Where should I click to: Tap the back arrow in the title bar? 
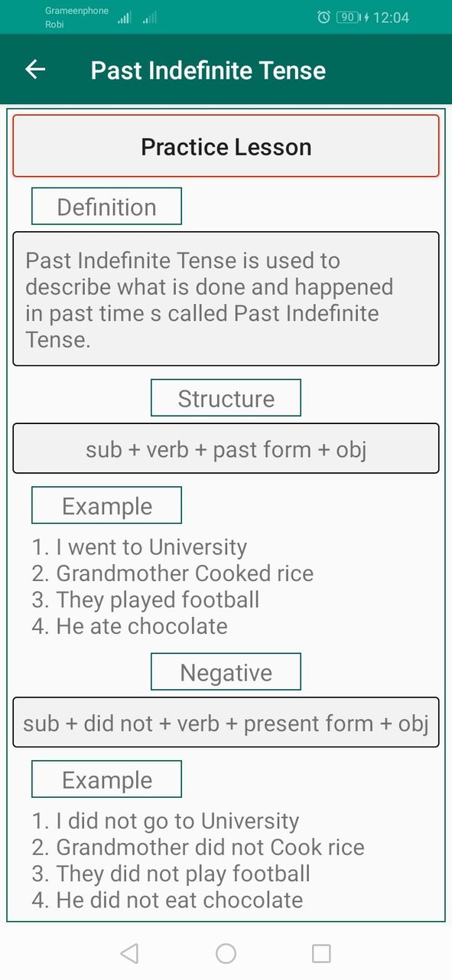click(34, 70)
